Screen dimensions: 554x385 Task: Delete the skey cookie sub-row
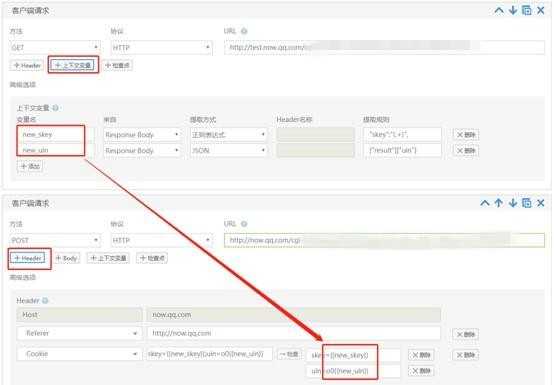421,355
